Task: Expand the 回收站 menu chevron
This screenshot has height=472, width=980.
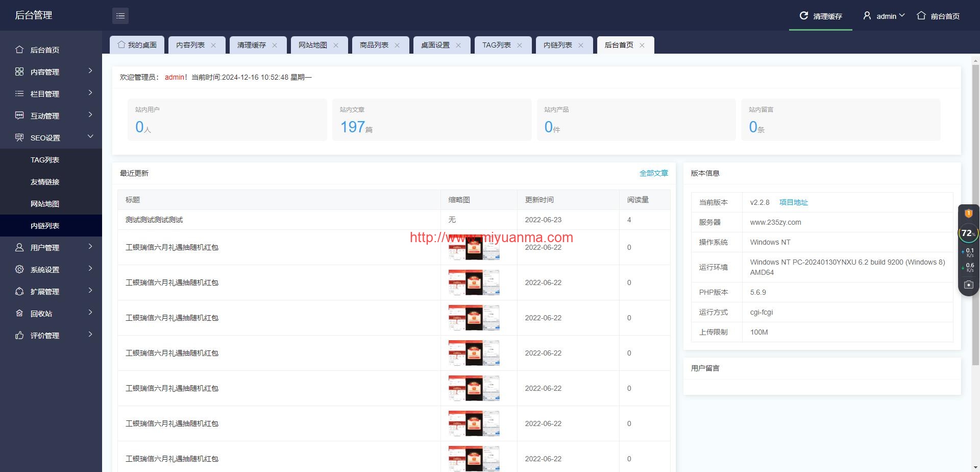Action: click(90, 312)
